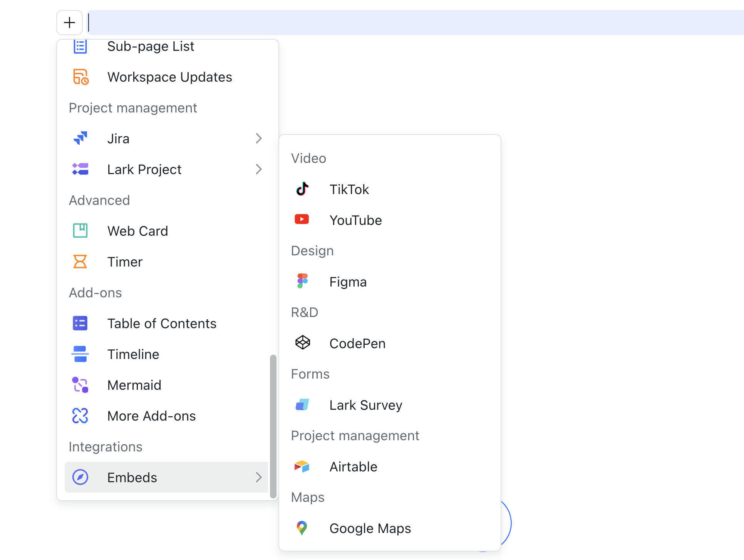This screenshot has height=560, width=744.
Task: Insert a YouTube embed
Action: [x=355, y=220]
